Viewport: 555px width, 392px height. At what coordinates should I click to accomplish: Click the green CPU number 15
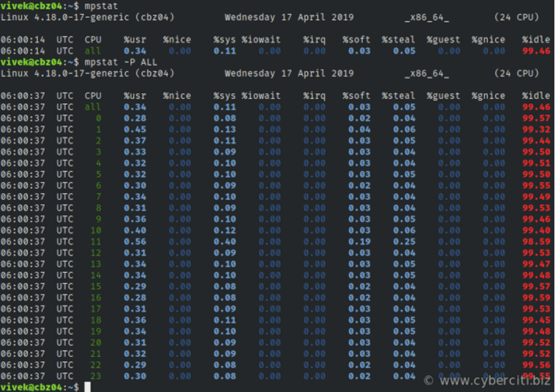96,287
